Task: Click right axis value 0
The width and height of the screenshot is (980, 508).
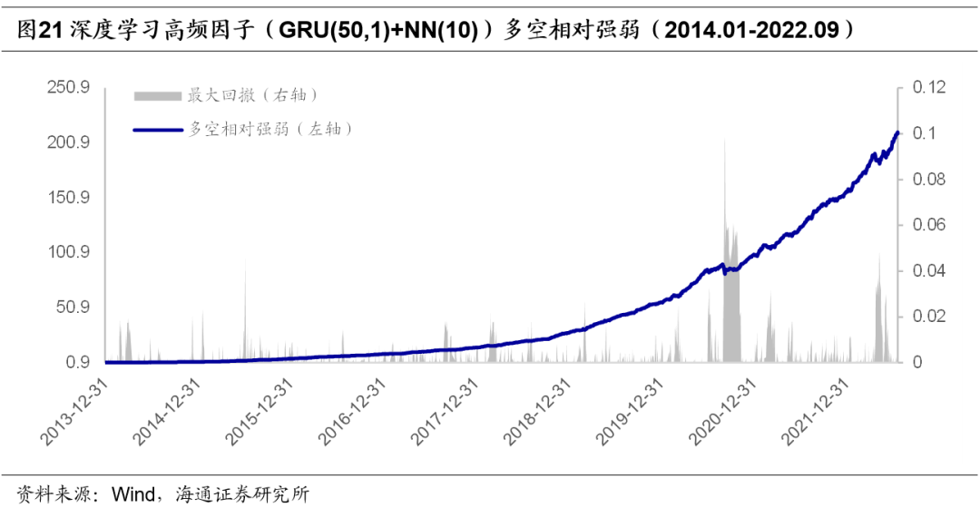Action: point(916,363)
